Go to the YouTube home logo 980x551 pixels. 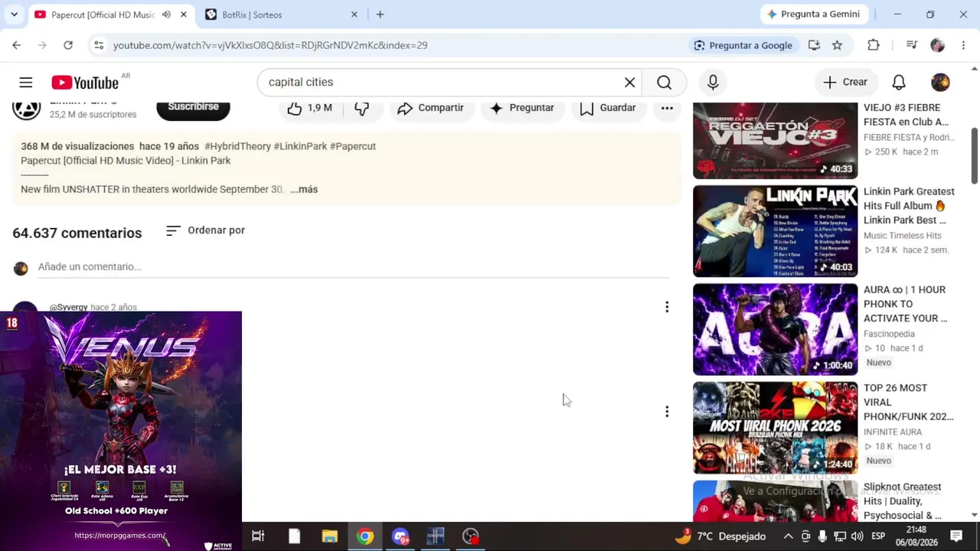85,83
